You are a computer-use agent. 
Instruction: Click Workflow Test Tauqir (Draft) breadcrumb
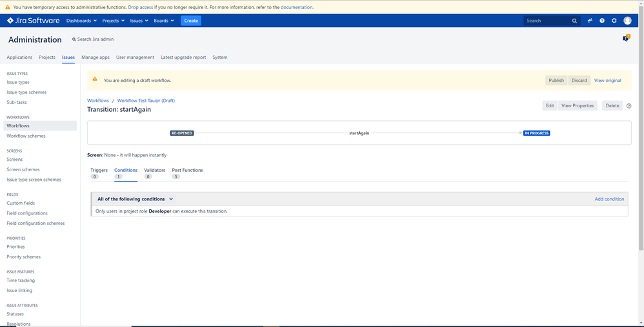click(146, 100)
